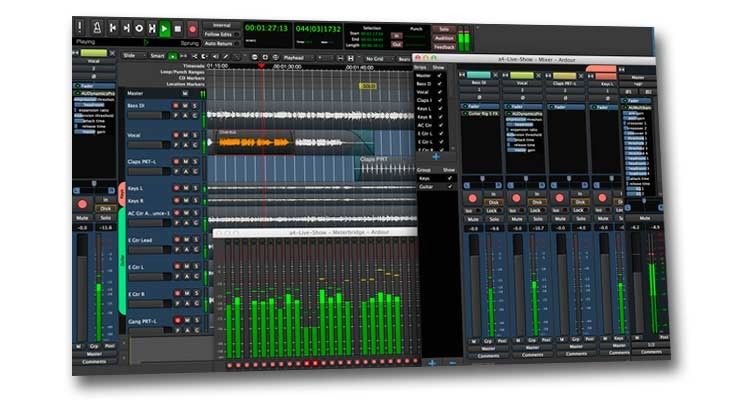Screen dimensions: 750x400
Task: Toggle Smart mode button
Action: click(157, 56)
